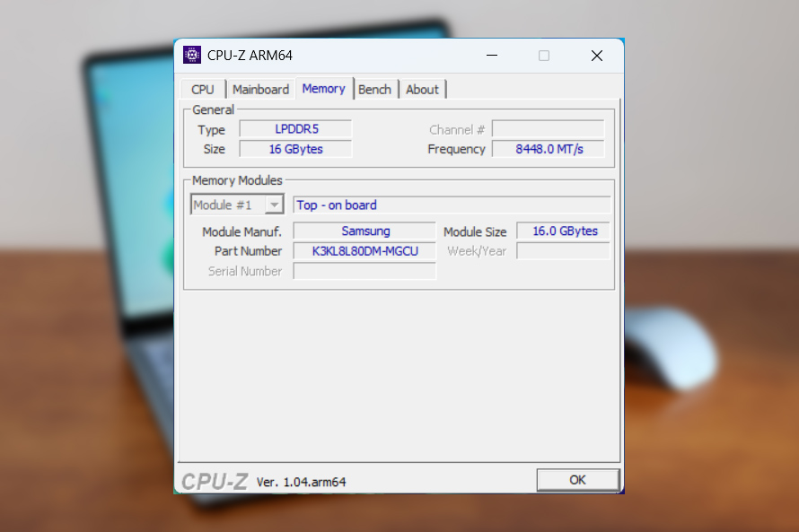Click the CPU-Z logo at bottom left
Image resolution: width=799 pixels, height=532 pixels.
coord(215,482)
